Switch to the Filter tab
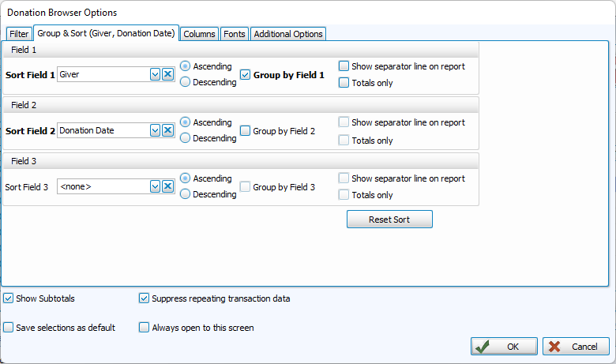Screen dimensions: 616x364 (x=19, y=34)
